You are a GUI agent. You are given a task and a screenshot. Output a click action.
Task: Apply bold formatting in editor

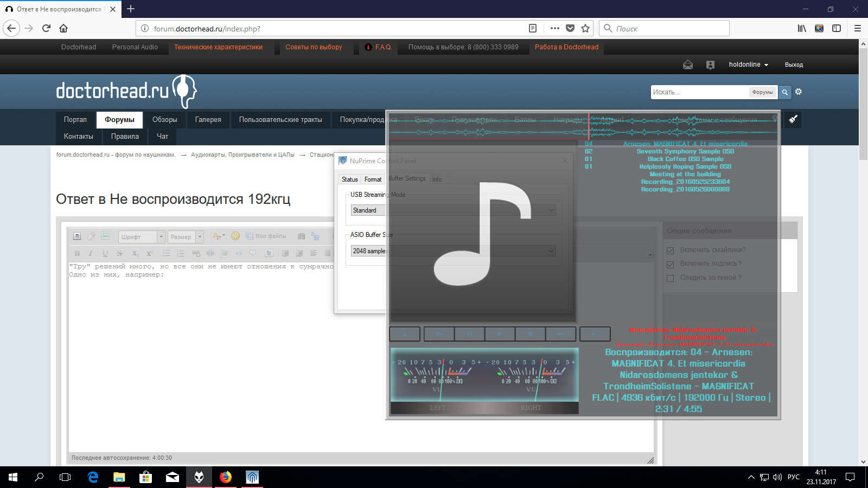click(77, 253)
